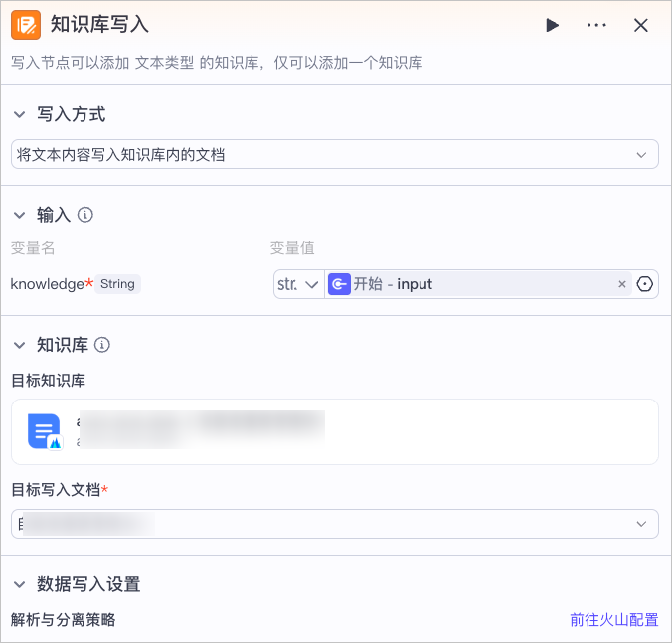Viewport: 672px width, 643px height.
Task: Open the three-dot more options menu
Action: point(596,26)
